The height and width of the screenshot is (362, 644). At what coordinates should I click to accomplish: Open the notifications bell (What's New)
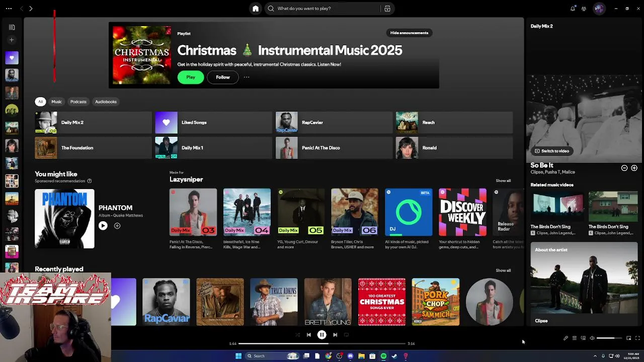tap(573, 9)
